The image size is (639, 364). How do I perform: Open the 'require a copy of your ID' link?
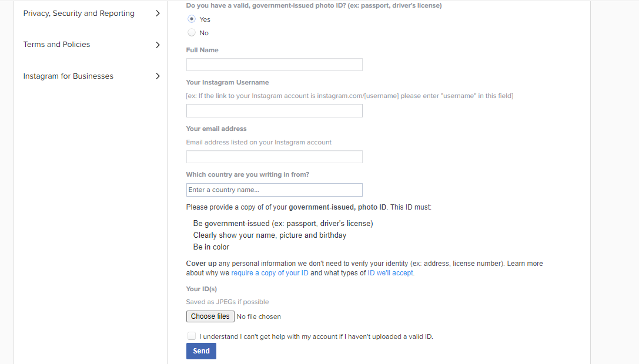pyautogui.click(x=270, y=273)
